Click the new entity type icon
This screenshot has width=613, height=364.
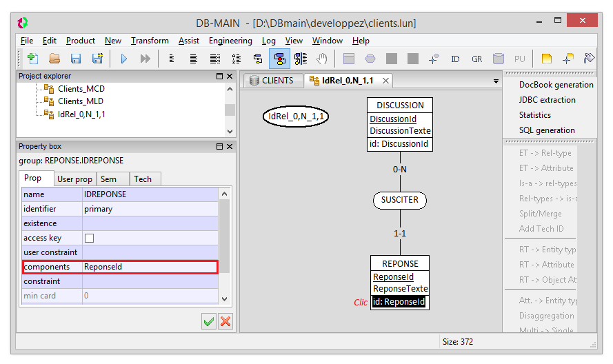point(349,59)
